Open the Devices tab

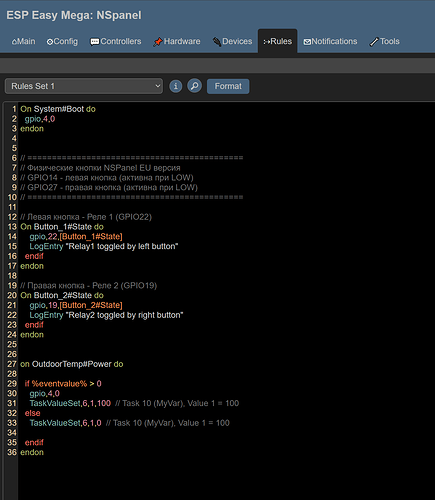pyautogui.click(x=232, y=41)
